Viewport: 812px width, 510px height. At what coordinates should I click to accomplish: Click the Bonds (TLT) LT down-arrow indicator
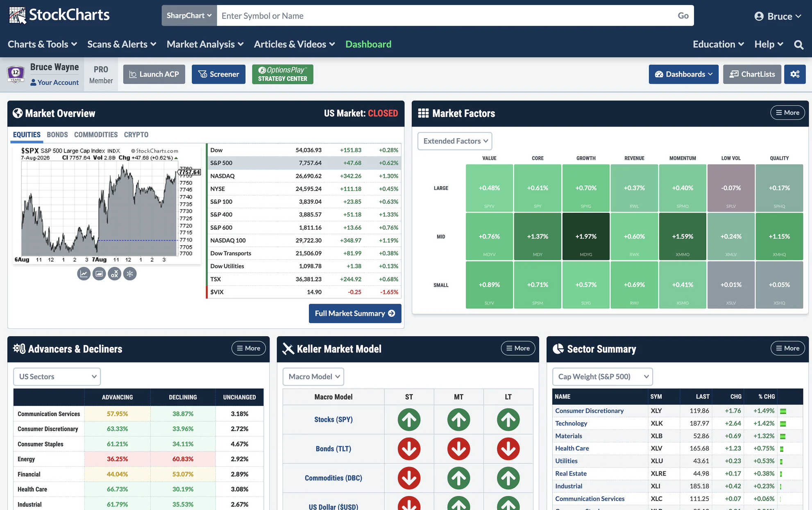pyautogui.click(x=508, y=449)
